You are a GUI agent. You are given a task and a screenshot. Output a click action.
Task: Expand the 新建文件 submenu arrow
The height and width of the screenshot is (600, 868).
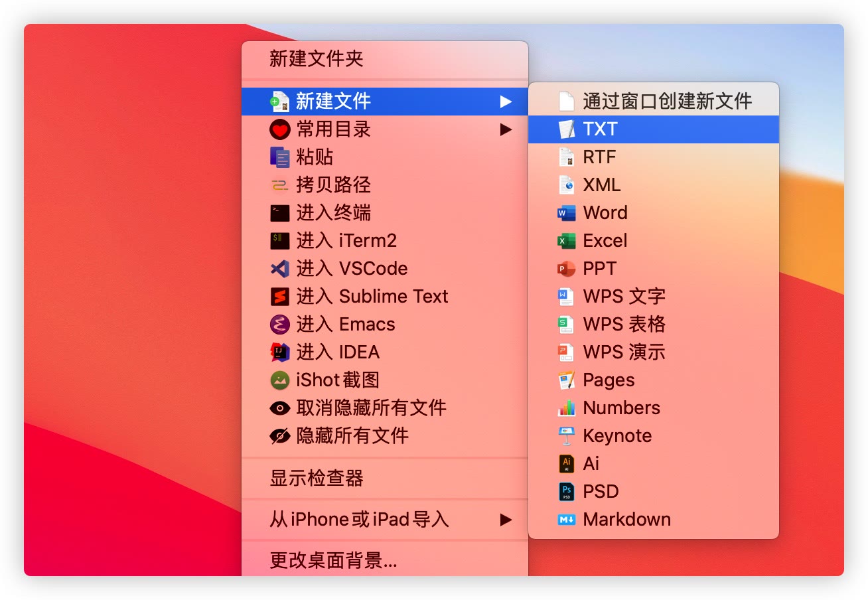click(506, 102)
